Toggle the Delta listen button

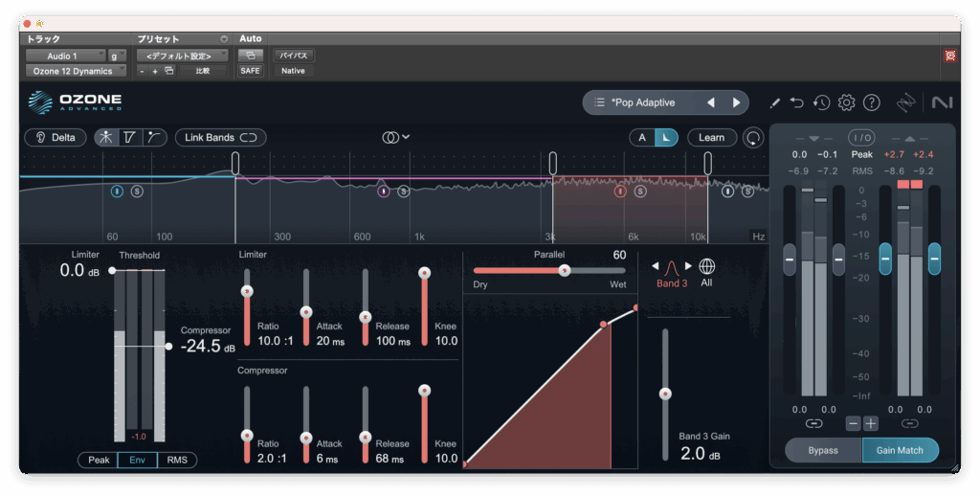(56, 138)
